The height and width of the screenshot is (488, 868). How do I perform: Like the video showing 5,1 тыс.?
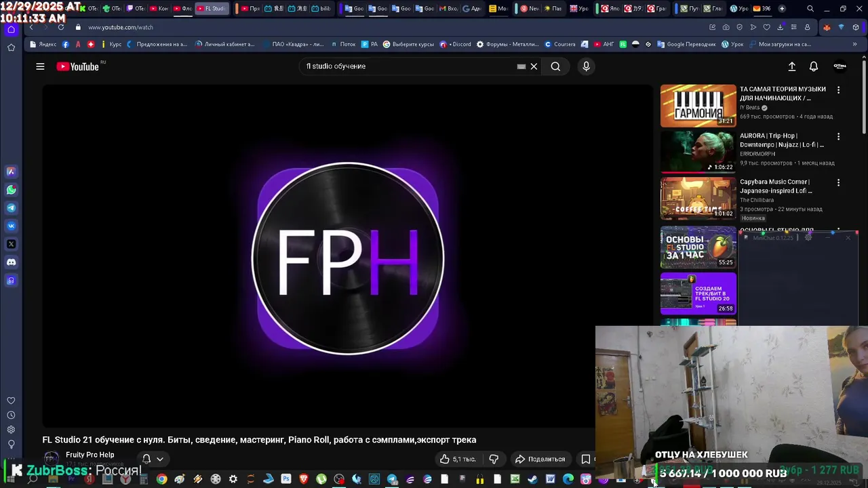[457, 459]
